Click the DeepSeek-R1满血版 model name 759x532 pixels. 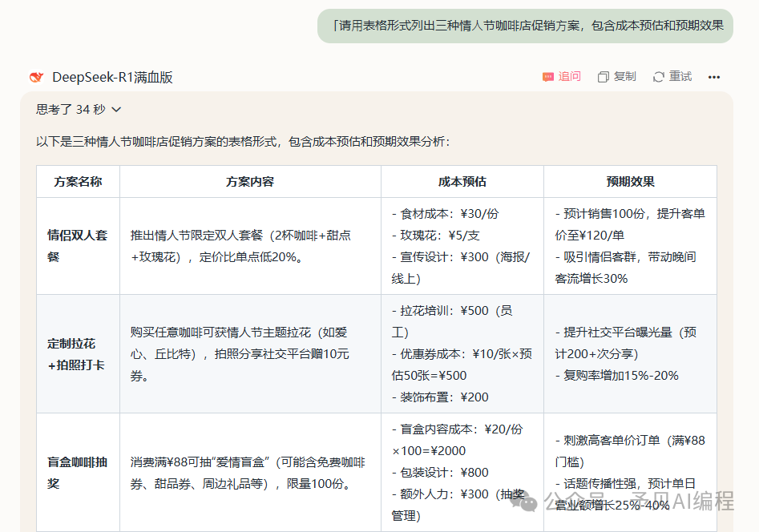pos(112,77)
